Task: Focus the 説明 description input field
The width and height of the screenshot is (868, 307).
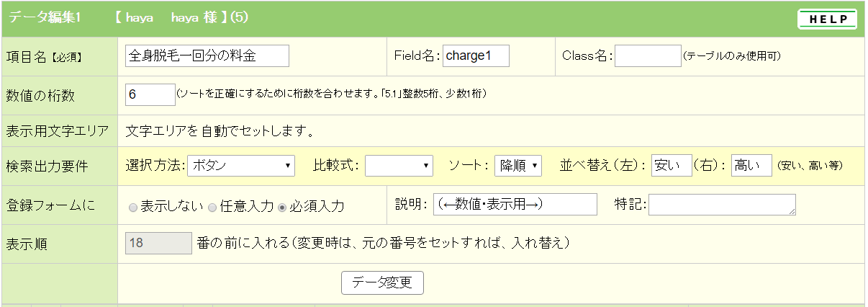Action: click(x=514, y=205)
